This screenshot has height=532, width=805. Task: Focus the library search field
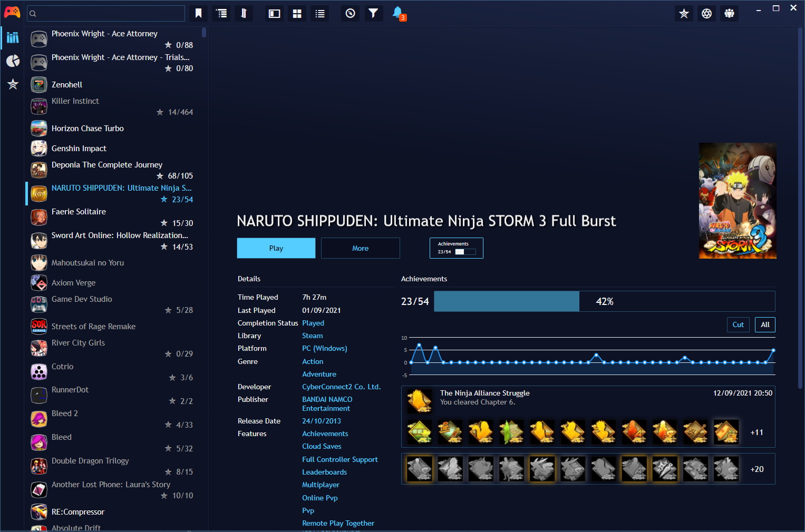[x=106, y=13]
